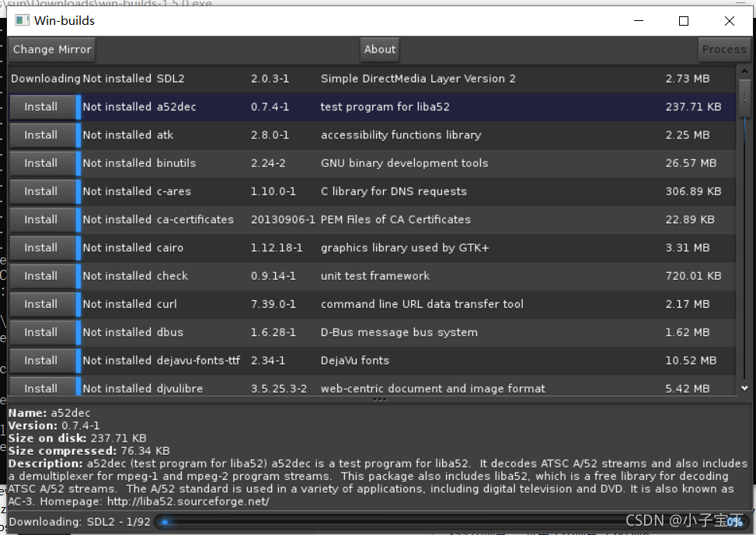Install the a52dec package
Viewport: 756px width, 535px height.
point(41,107)
